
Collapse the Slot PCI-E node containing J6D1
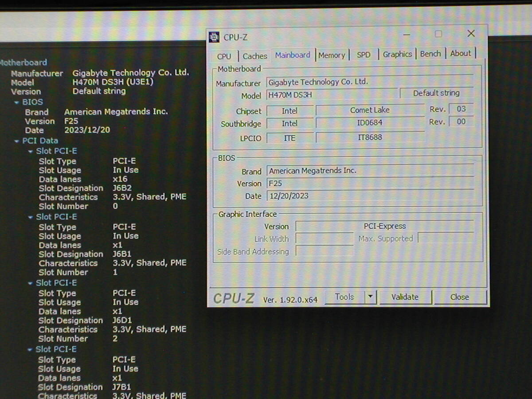[31, 283]
